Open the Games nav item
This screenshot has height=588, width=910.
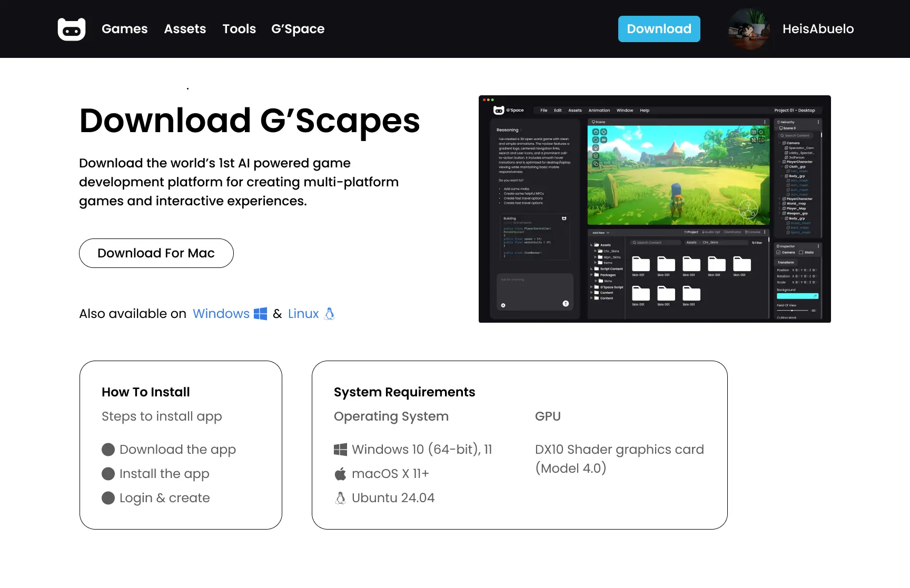[125, 29]
